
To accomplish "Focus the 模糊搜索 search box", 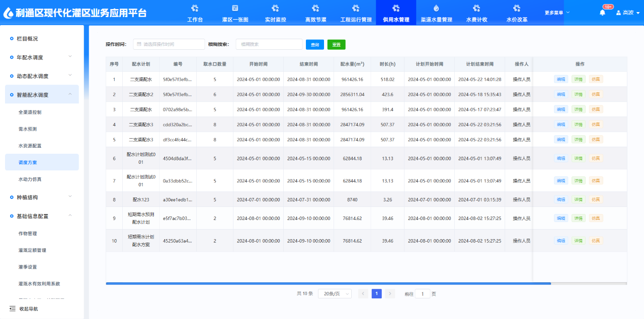I will (269, 44).
